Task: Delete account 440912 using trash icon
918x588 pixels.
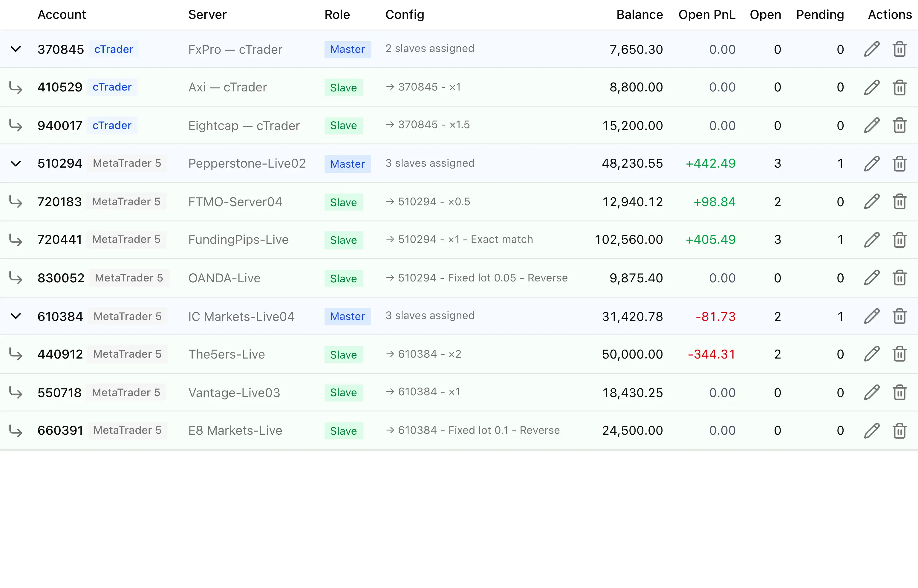Action: coord(900,354)
